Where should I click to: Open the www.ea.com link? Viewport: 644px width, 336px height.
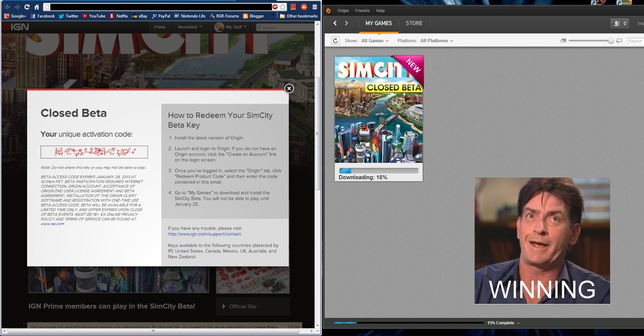(53, 224)
